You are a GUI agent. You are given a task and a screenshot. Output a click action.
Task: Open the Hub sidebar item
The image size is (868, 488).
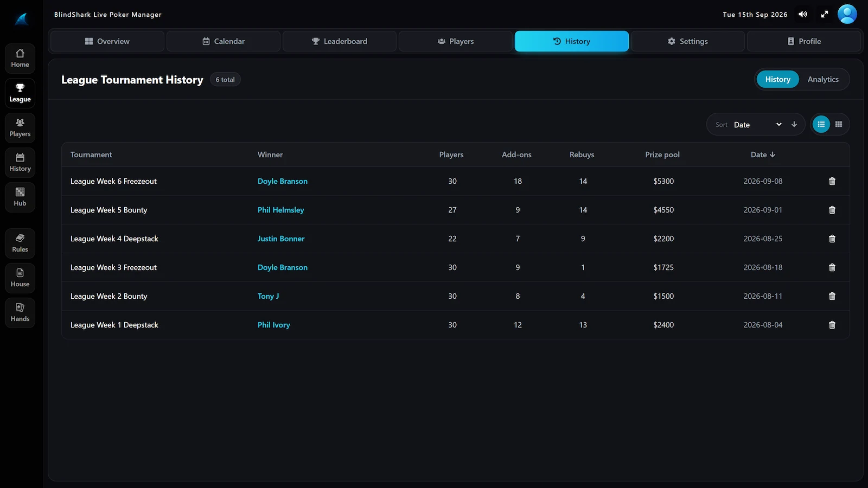[20, 197]
